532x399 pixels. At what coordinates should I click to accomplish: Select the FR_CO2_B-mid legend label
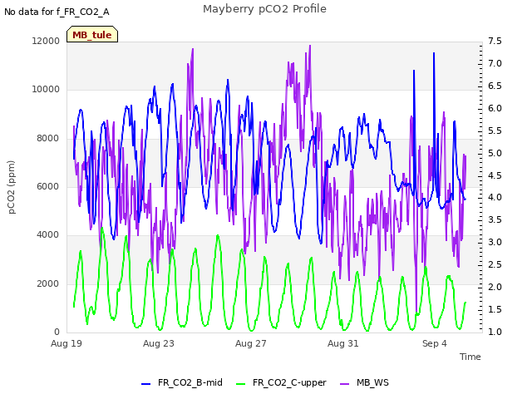(190, 382)
